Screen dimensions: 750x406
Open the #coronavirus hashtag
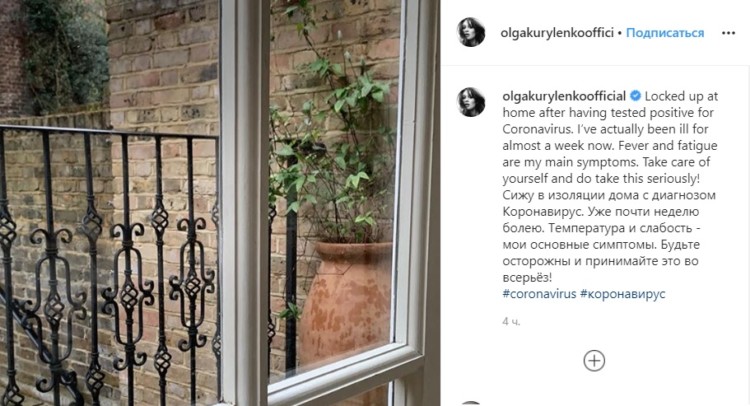(x=539, y=294)
